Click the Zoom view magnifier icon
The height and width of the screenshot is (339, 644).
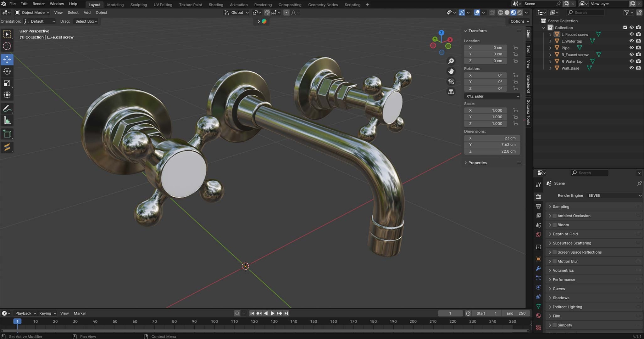tap(451, 61)
